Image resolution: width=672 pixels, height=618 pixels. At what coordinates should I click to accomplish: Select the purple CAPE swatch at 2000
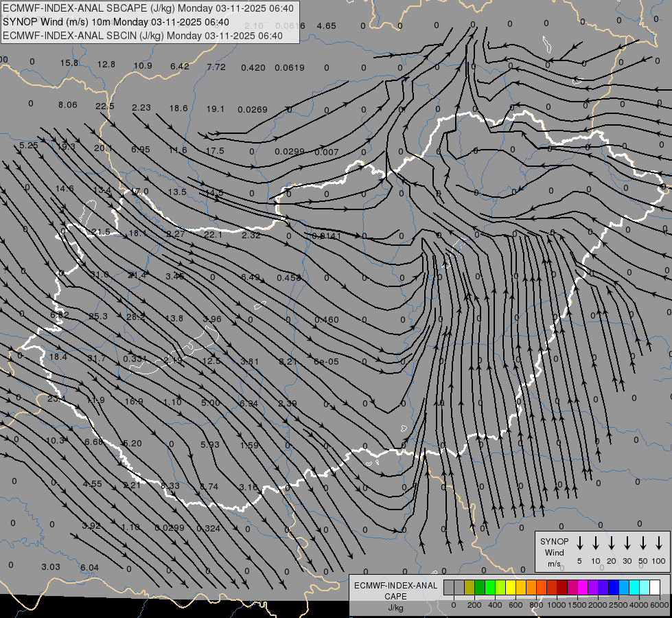pos(592,587)
